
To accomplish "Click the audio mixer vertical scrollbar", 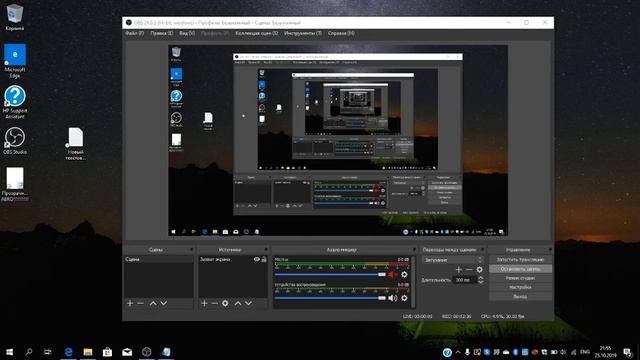I will 413,282.
